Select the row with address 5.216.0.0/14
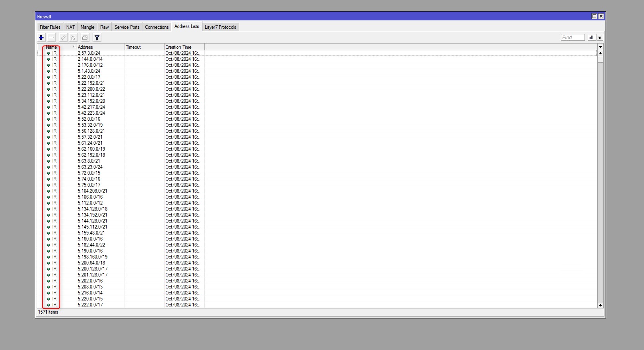The height and width of the screenshot is (350, 644). point(317,293)
